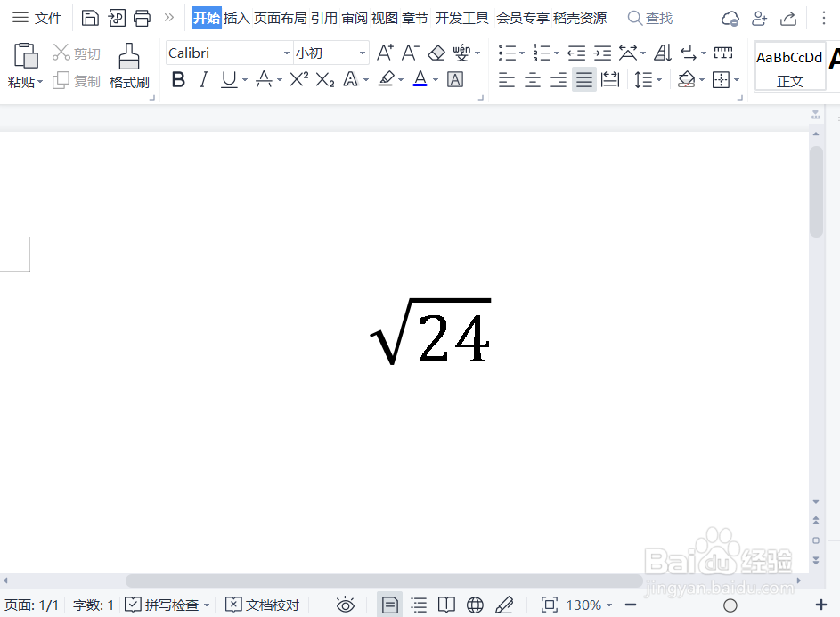Toggle bulleted list formatting
This screenshot has height=617, width=840.
[x=507, y=53]
